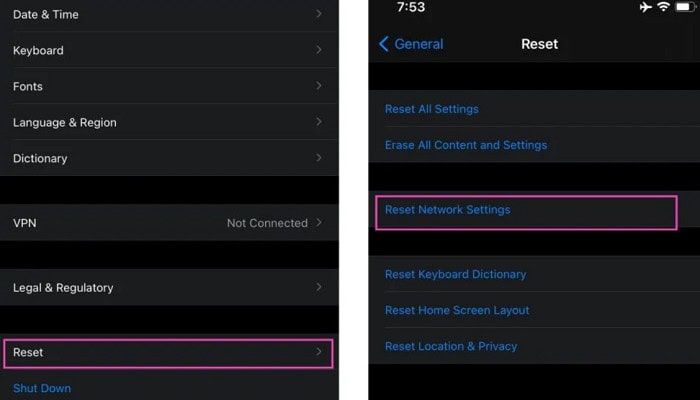The image size is (700, 400).
Task: Tap the battery status icon
Action: tap(685, 6)
